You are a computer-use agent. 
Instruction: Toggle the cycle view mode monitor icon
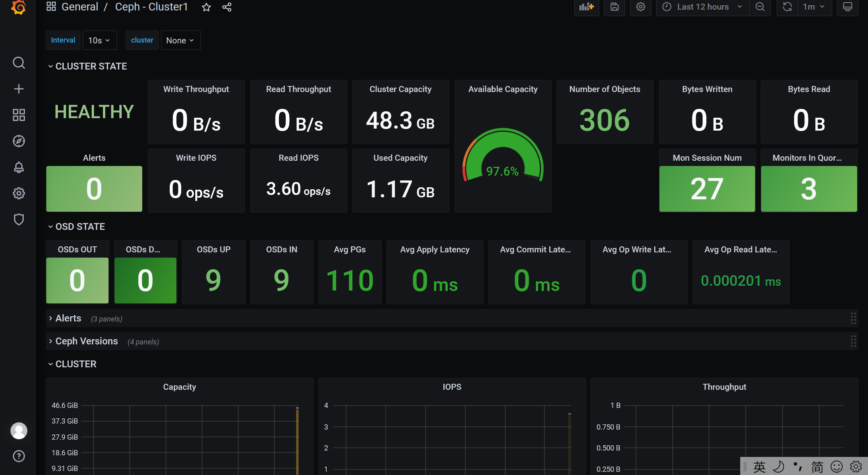847,7
